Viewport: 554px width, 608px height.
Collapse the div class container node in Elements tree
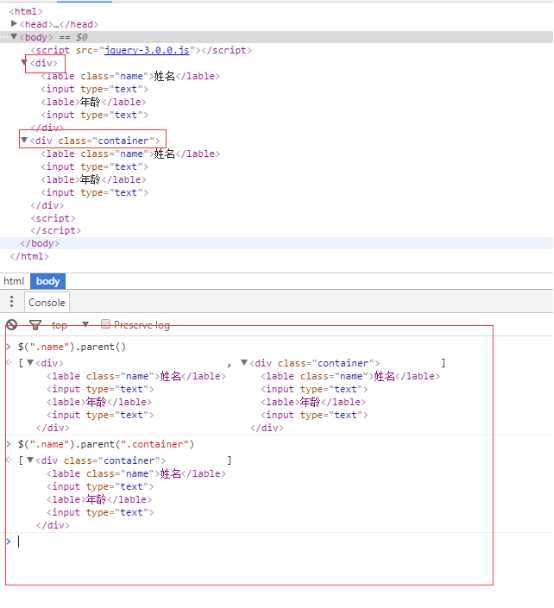[x=24, y=140]
